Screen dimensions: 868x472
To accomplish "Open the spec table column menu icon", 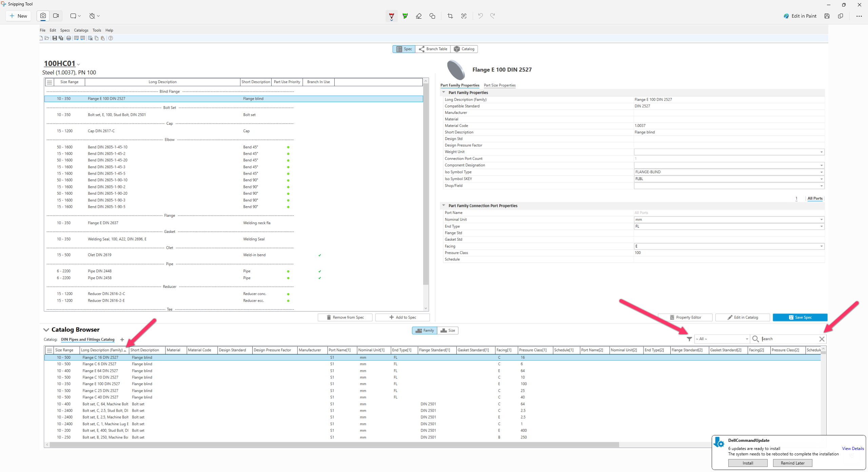I will pos(50,82).
